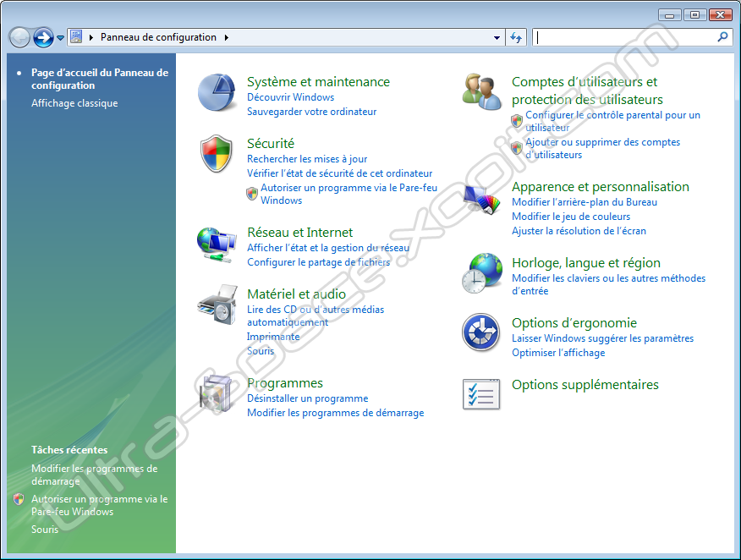Click Sauvegarder votre ordinateur
The image size is (741, 560).
(312, 112)
